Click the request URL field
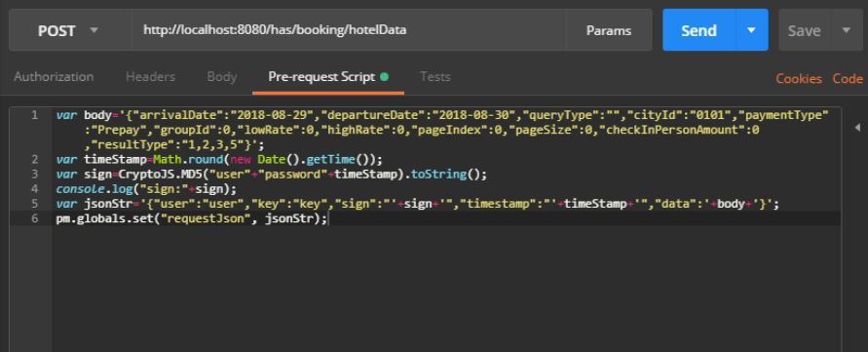 (x=349, y=30)
